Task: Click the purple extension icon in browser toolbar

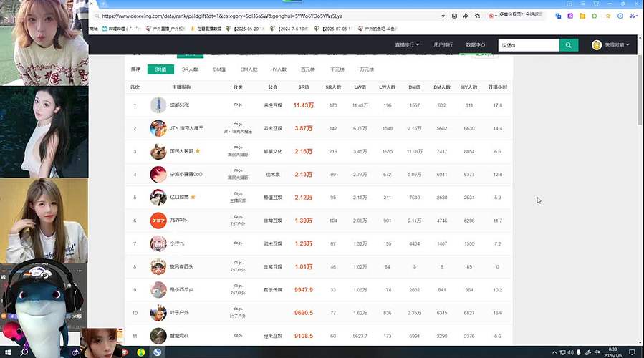Action: click(570, 16)
